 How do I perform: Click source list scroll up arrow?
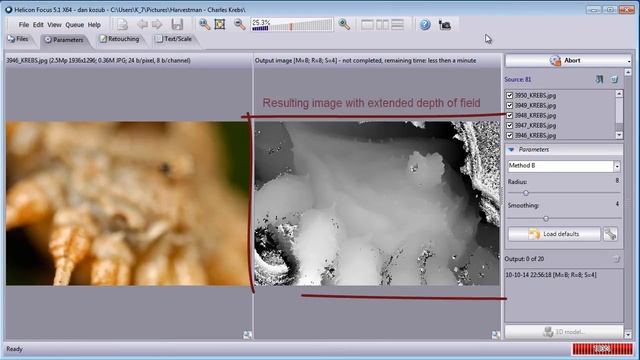(619, 93)
